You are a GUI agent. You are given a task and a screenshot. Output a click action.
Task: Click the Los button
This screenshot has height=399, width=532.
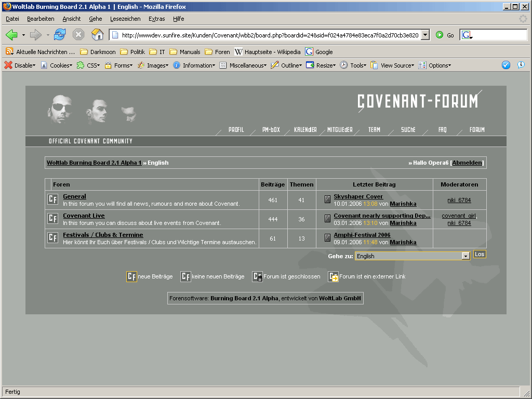coord(480,254)
